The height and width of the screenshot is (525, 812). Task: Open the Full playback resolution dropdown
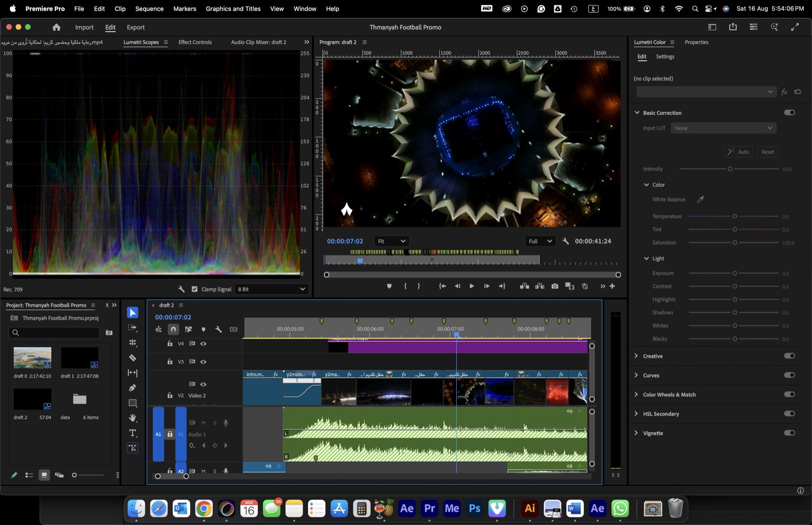click(540, 241)
